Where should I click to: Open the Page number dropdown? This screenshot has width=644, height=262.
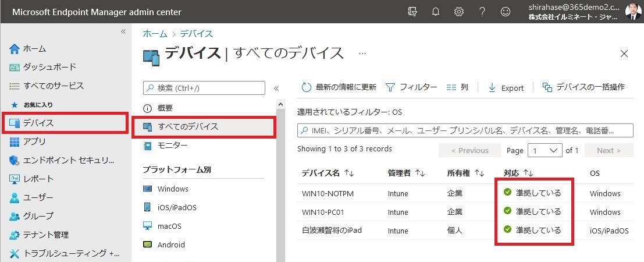pyautogui.click(x=545, y=151)
